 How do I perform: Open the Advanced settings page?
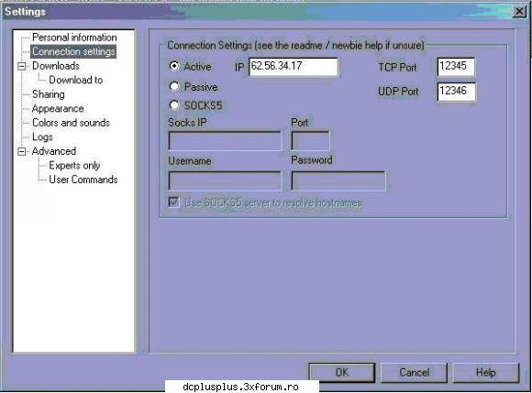coord(54,151)
